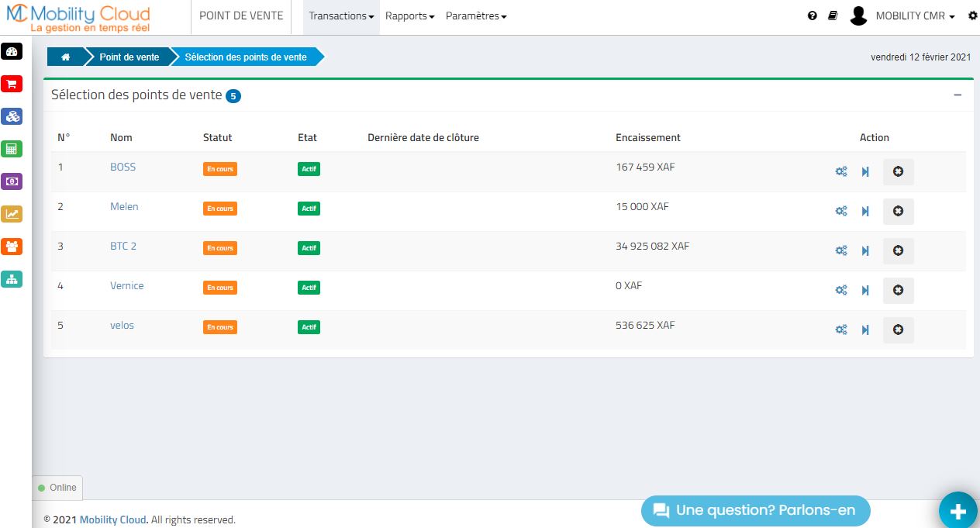This screenshot has height=528, width=980.
Task: Click the teal organization chart sidebar icon
Action: click(x=12, y=279)
